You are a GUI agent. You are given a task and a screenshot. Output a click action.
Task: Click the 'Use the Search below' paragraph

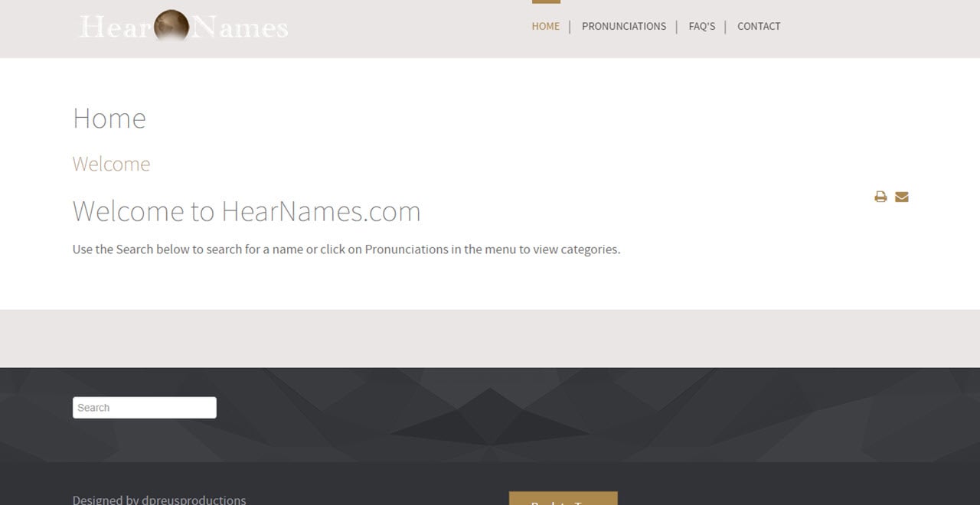click(346, 249)
